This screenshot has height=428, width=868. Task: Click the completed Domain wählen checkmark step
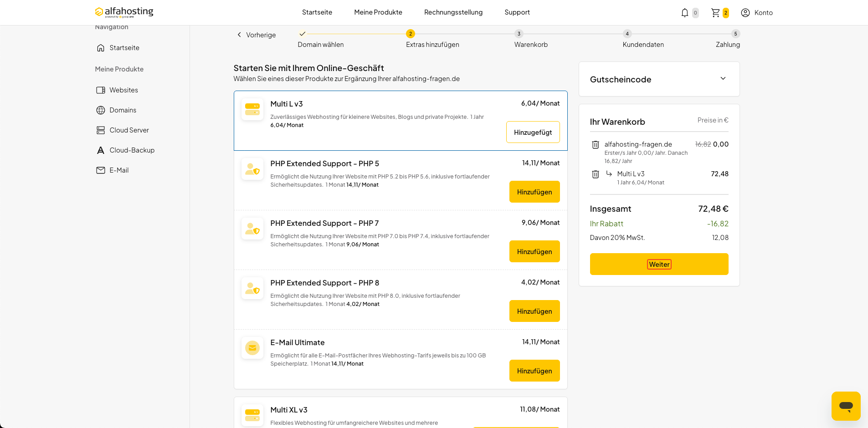tap(302, 34)
